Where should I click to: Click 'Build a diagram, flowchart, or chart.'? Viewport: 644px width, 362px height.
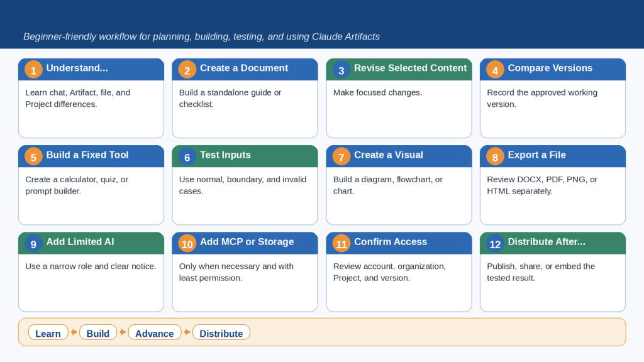pos(387,185)
